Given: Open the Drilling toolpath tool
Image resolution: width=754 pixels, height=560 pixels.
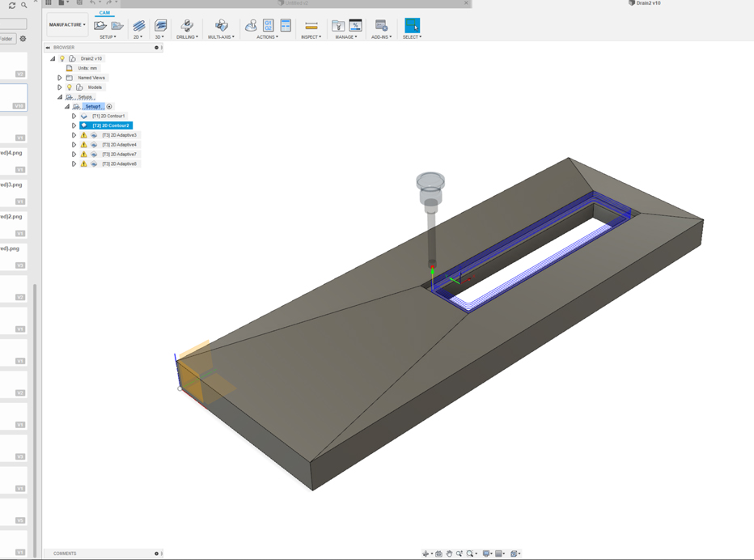Looking at the screenshot, I should [x=186, y=24].
